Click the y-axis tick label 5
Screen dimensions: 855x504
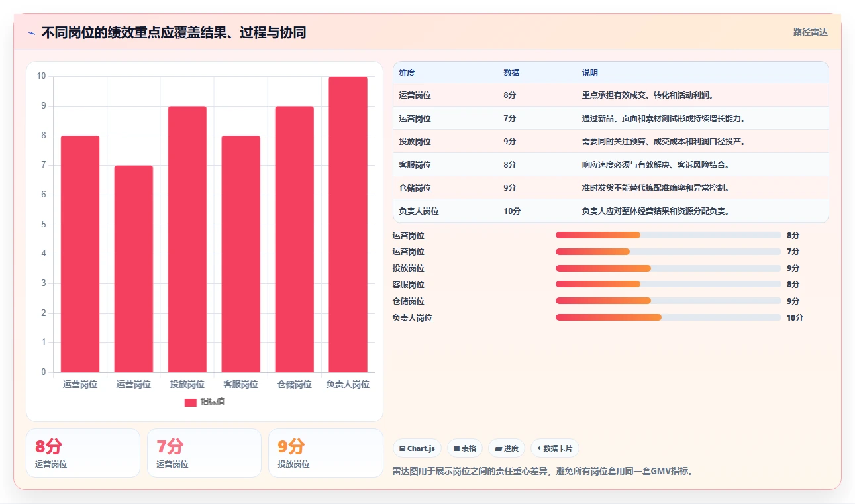[44, 225]
